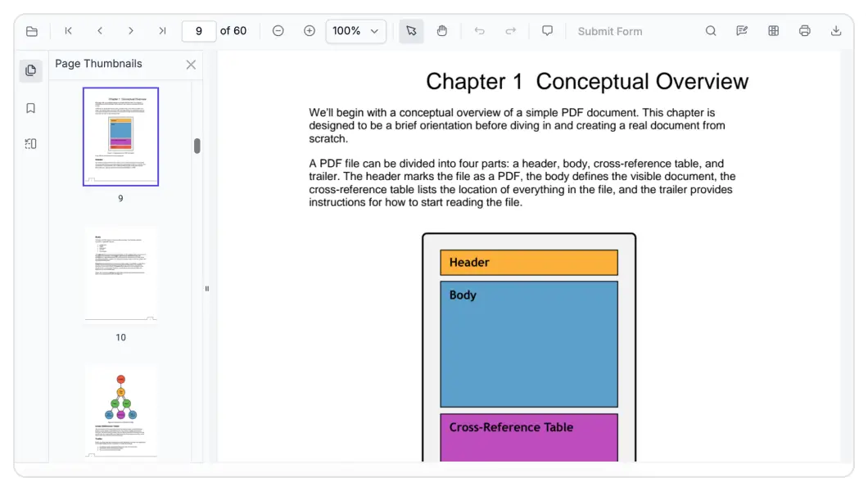The width and height of the screenshot is (868, 491).
Task: Zoom out with the minus button
Action: (278, 30)
